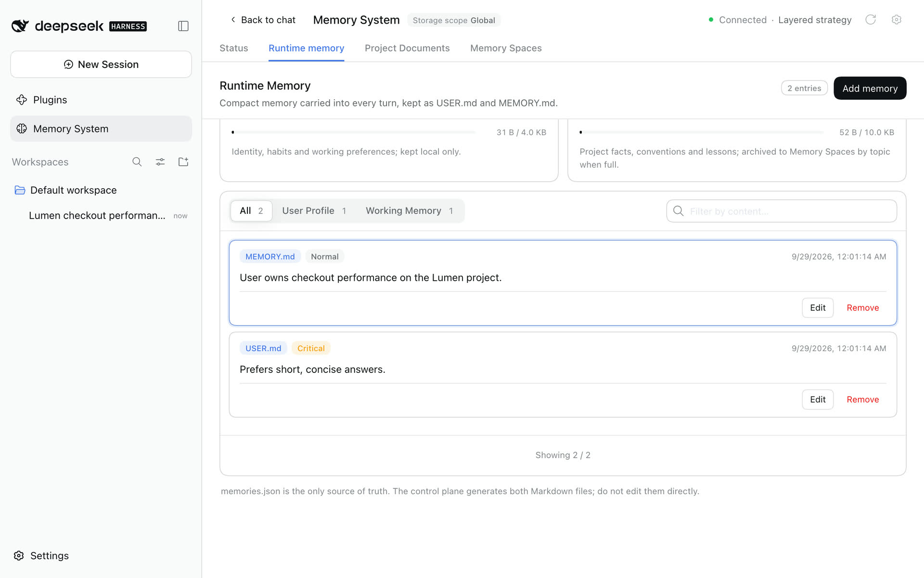Click the Critical priority tag
This screenshot has width=924, height=578.
[311, 348]
